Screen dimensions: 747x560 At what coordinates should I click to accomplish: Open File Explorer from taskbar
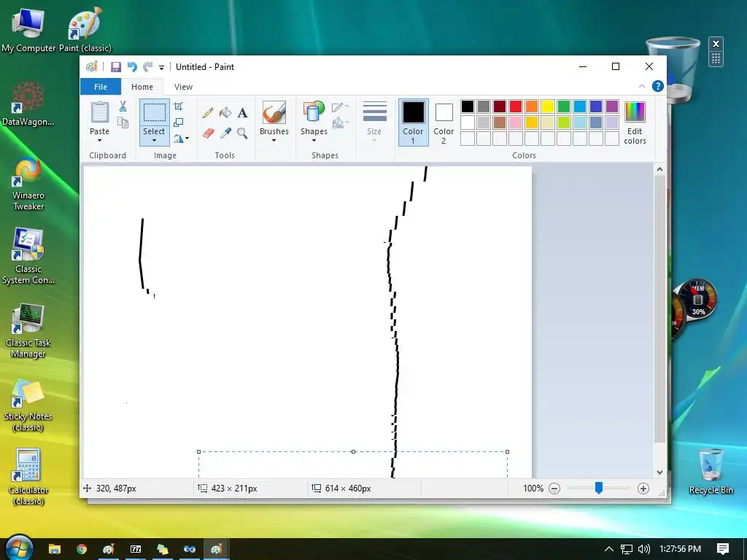[x=55, y=549]
